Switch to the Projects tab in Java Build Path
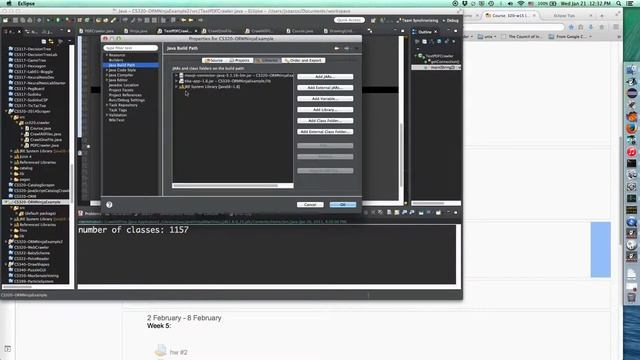Image resolution: width=640 pixels, height=360 pixels. (x=240, y=60)
